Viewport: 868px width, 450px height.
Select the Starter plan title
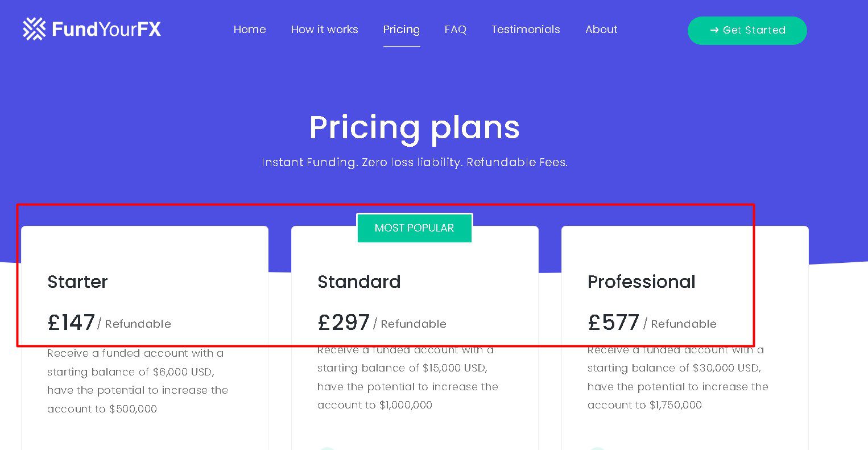point(77,282)
